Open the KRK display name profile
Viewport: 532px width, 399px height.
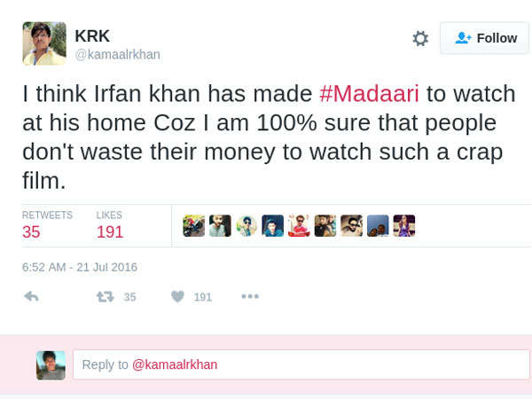pos(92,36)
